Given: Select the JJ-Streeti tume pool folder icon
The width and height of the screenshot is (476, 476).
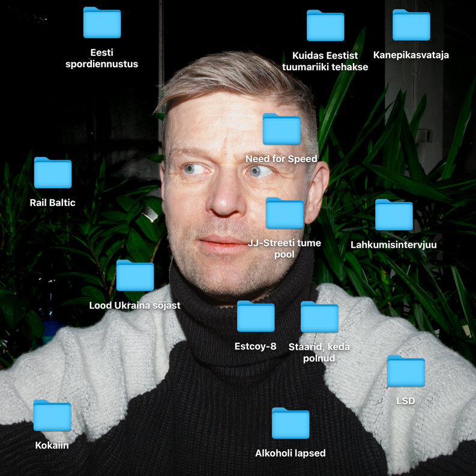Looking at the screenshot, I should click(x=285, y=213).
